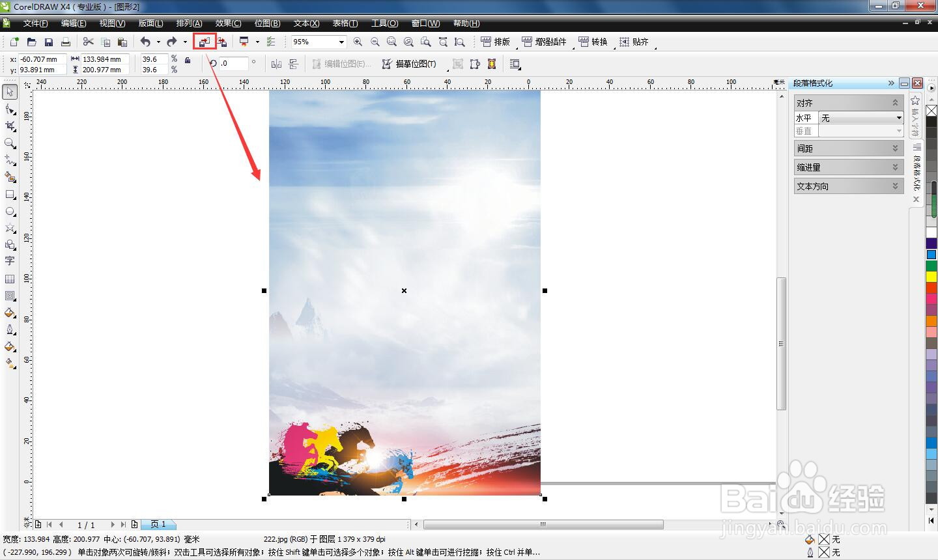The height and width of the screenshot is (560, 938).
Task: Select the Shape edit tool
Action: [x=10, y=109]
